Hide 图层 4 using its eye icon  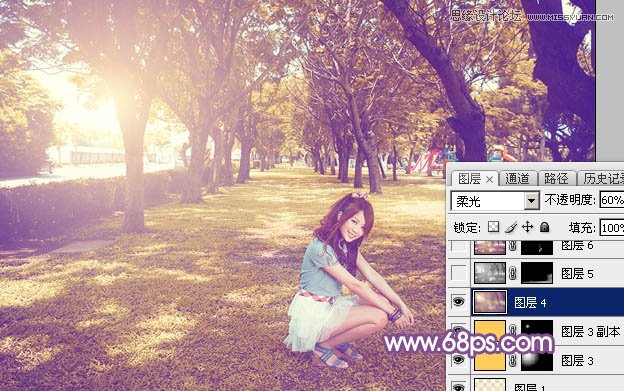point(458,302)
